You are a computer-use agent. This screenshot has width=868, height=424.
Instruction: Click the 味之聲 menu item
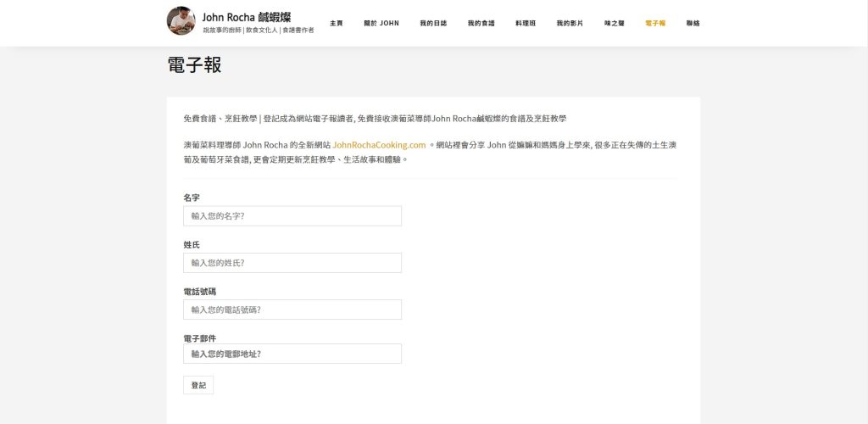614,23
